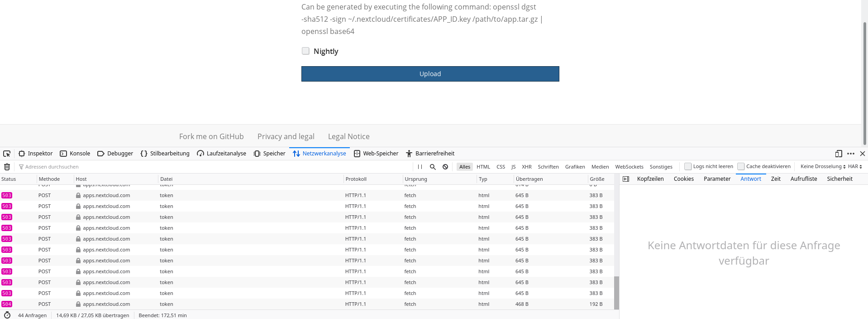Enable the Cache deaktivieren checkbox
Image resolution: width=868 pixels, height=319 pixels.
tap(741, 166)
